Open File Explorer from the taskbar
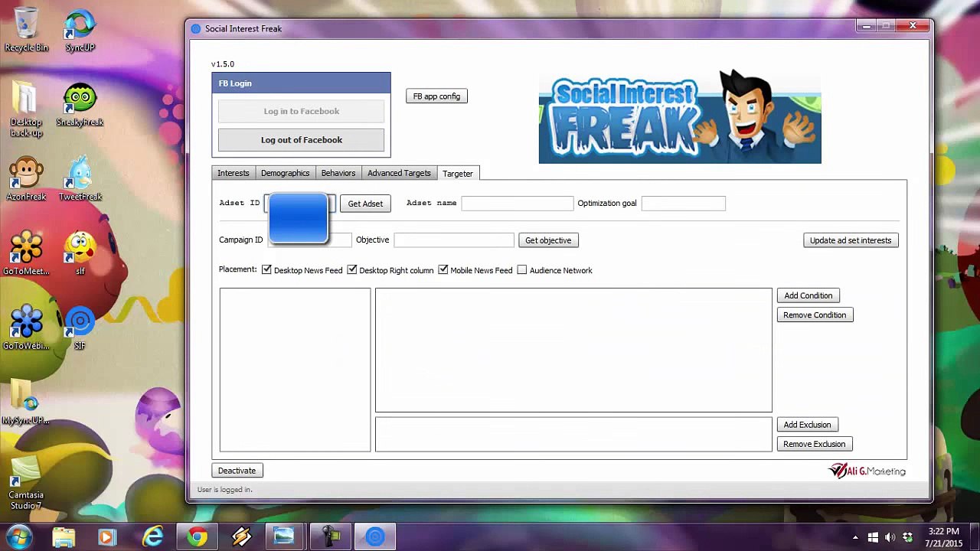 64,537
